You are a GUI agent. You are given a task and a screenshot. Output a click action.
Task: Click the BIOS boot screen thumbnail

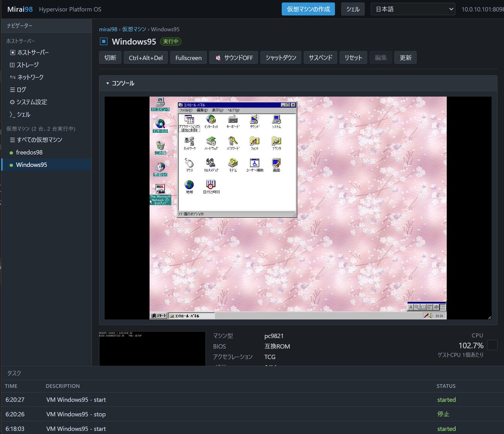click(x=152, y=348)
